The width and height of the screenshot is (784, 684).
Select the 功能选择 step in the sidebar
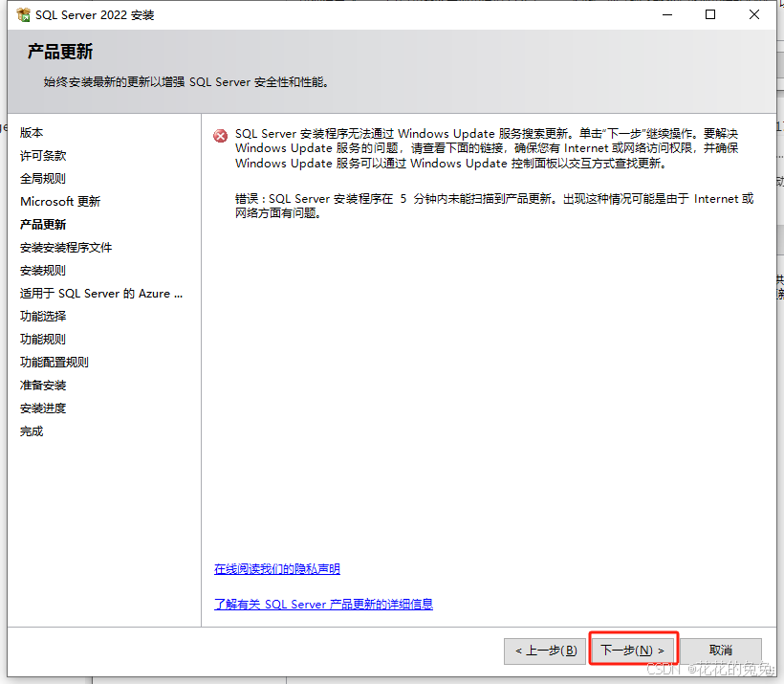[x=43, y=317]
